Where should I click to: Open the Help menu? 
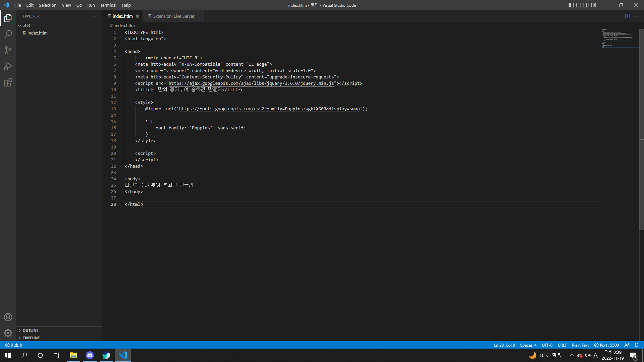coord(126,5)
